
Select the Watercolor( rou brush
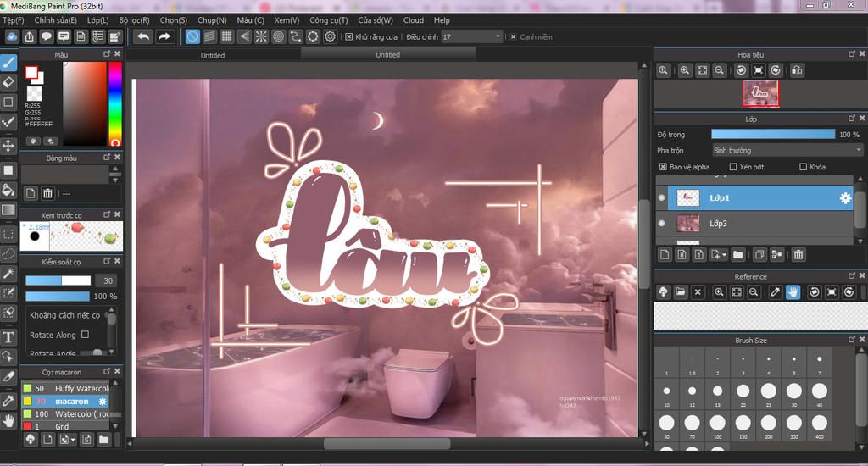pyautogui.click(x=66, y=413)
